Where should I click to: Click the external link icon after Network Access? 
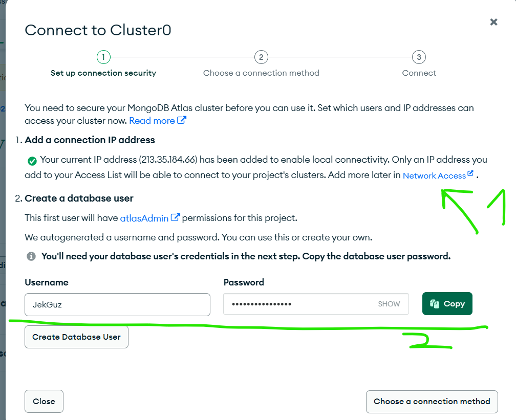coord(470,173)
